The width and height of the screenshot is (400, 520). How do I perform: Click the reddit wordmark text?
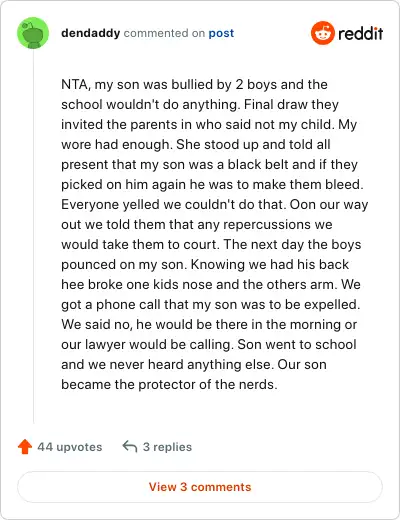(361, 34)
